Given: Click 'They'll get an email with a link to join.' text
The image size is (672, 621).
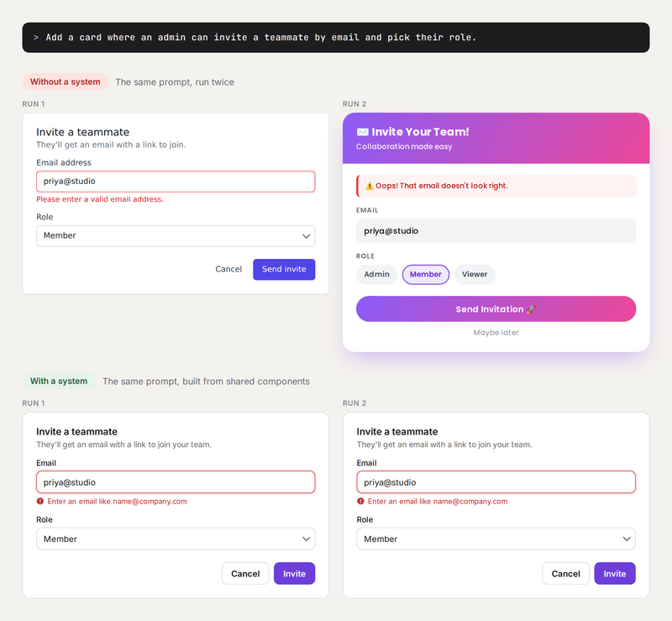Looking at the screenshot, I should tap(111, 145).
